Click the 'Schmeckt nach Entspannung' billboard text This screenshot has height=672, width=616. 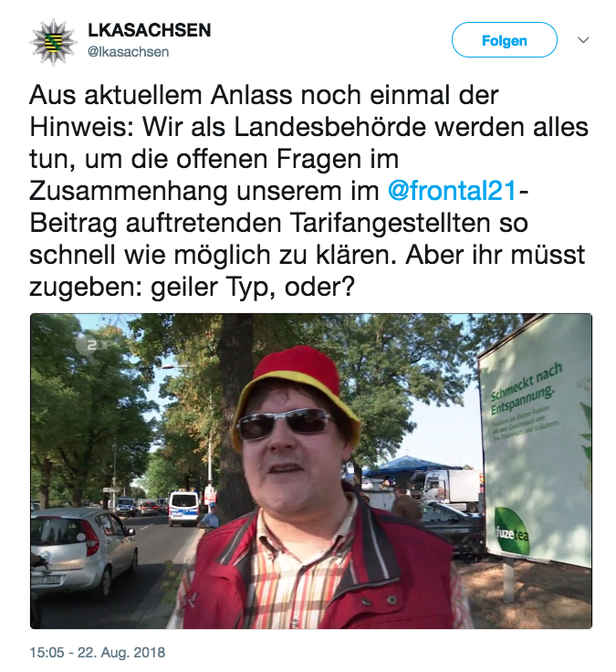point(526,389)
